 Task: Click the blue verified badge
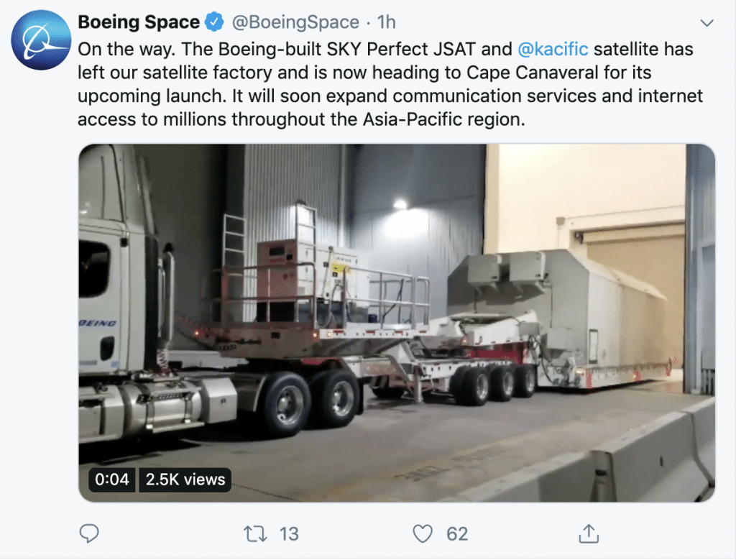(x=213, y=22)
